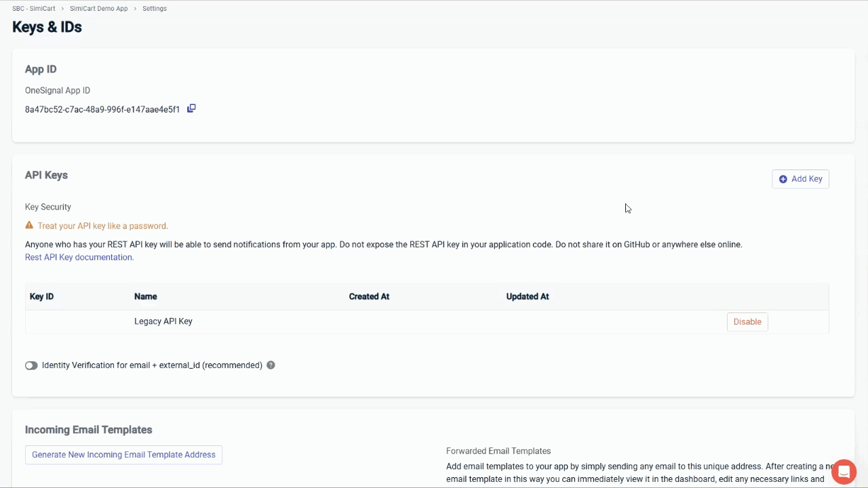Click the Keys & IDs page heading
Image resolution: width=868 pixels, height=488 pixels.
point(47,27)
